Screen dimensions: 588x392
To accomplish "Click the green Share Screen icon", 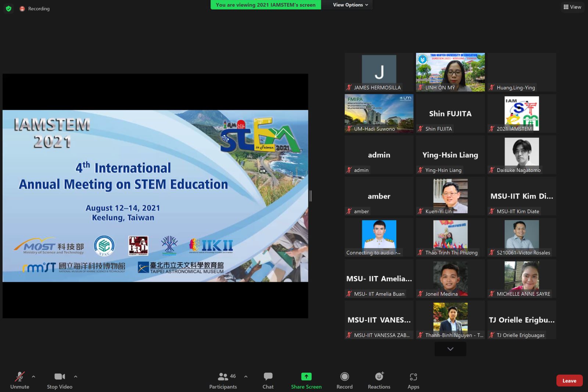I will [x=306, y=377].
